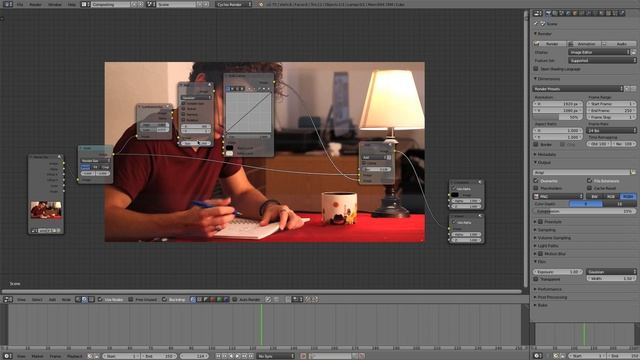Open the Render Presets dropdown

(x=578, y=89)
